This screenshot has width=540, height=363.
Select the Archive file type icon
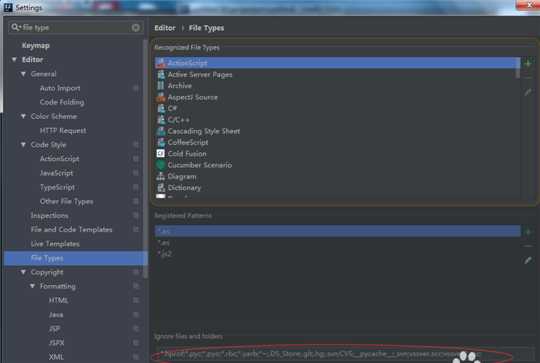(161, 85)
